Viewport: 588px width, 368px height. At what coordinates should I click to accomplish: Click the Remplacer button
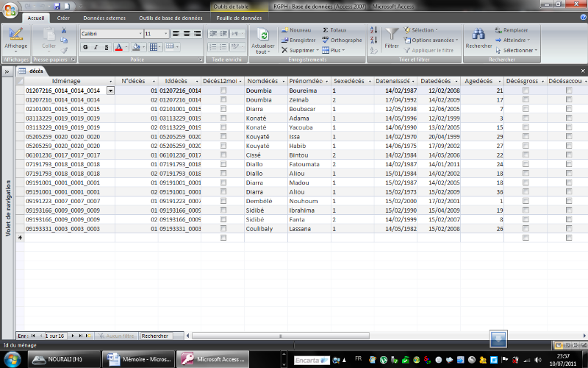tap(516, 30)
